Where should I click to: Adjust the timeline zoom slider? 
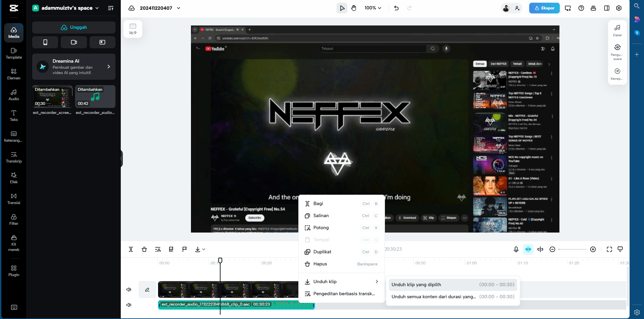(x=573, y=249)
